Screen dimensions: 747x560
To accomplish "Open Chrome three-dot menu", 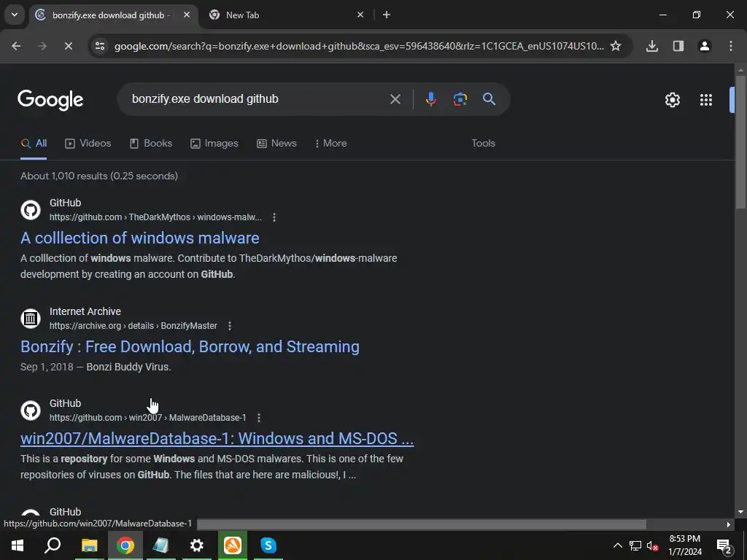I will pos(731,46).
